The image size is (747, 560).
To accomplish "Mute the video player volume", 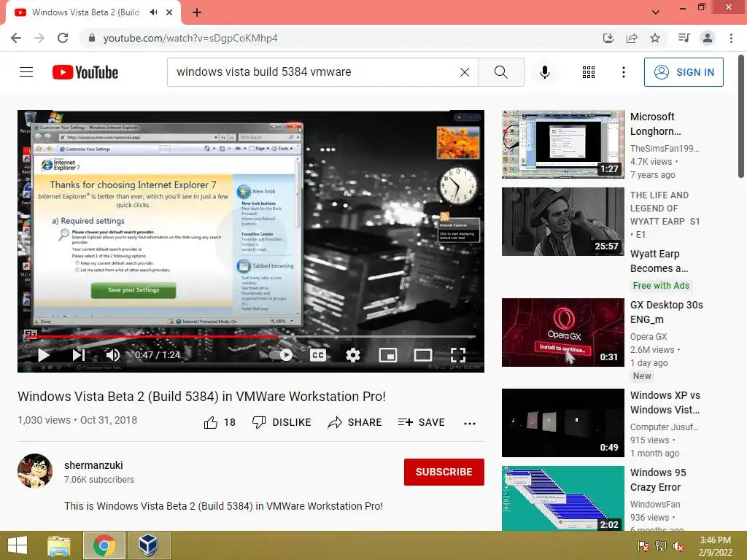I will point(113,355).
